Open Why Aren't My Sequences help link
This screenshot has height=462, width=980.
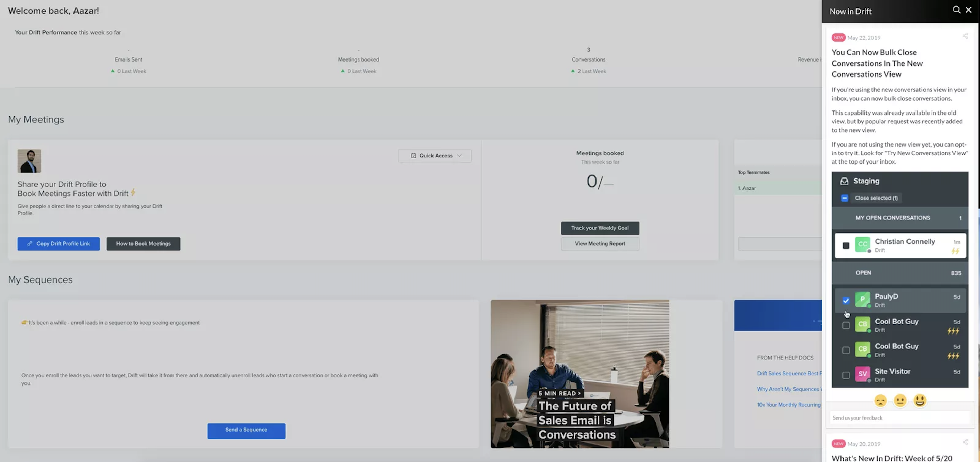[789, 389]
